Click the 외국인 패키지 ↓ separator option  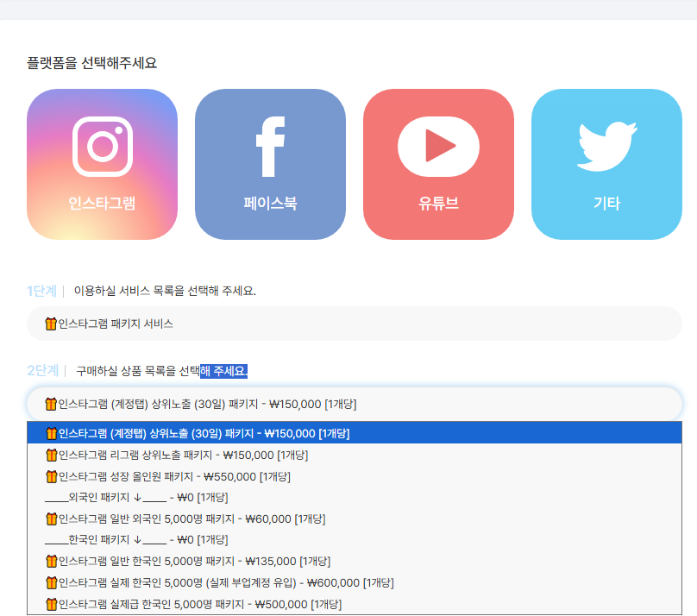click(x=355, y=497)
